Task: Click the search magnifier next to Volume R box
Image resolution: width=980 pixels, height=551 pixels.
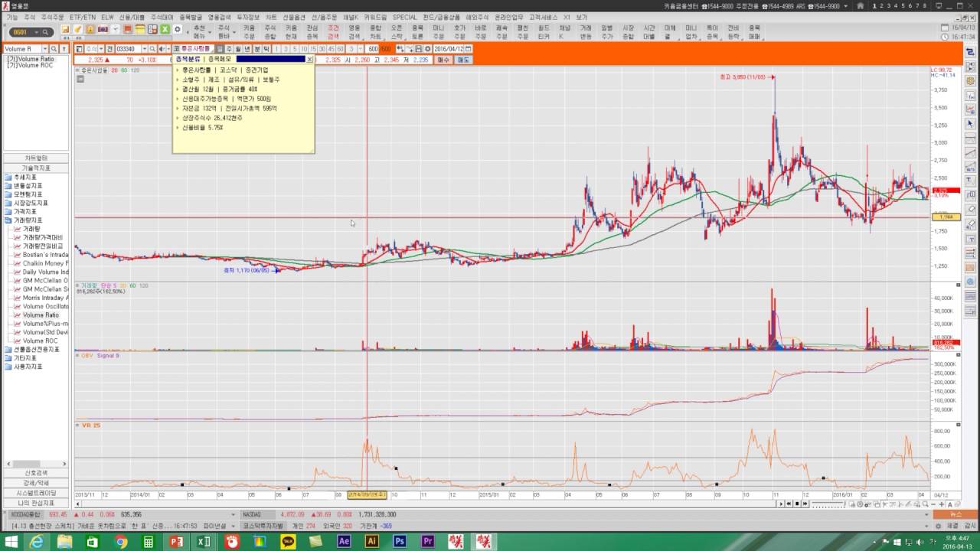Action: point(54,49)
